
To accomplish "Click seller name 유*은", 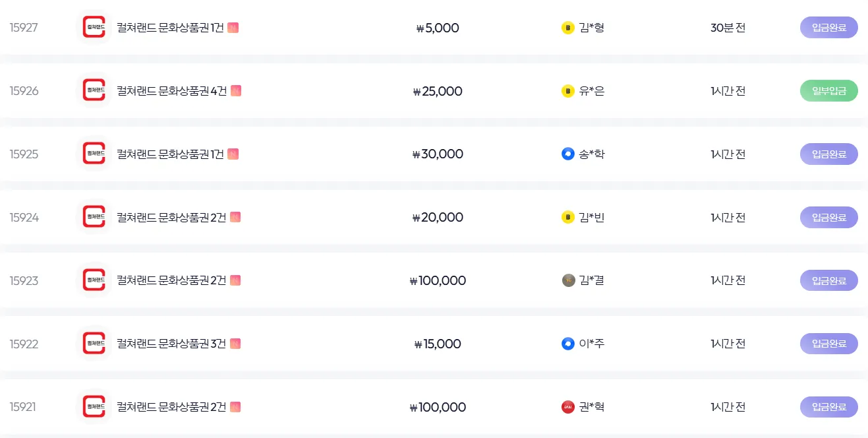I will [592, 91].
